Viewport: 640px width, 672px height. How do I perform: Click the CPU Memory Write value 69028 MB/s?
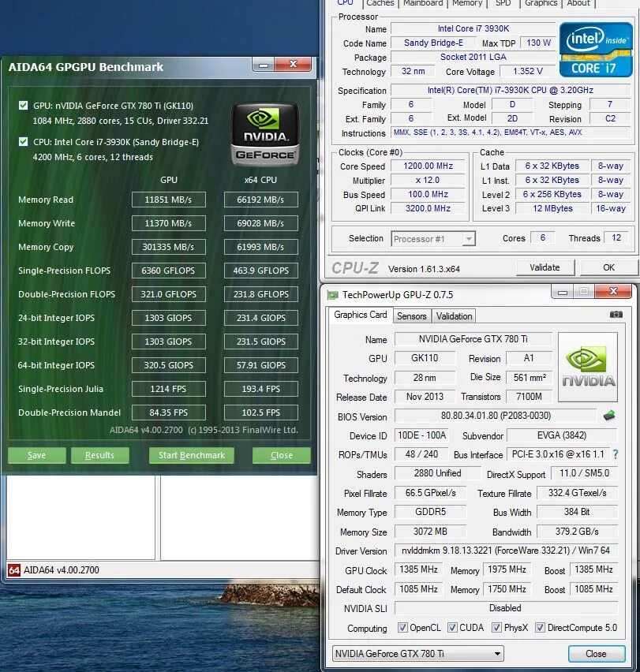click(x=261, y=223)
